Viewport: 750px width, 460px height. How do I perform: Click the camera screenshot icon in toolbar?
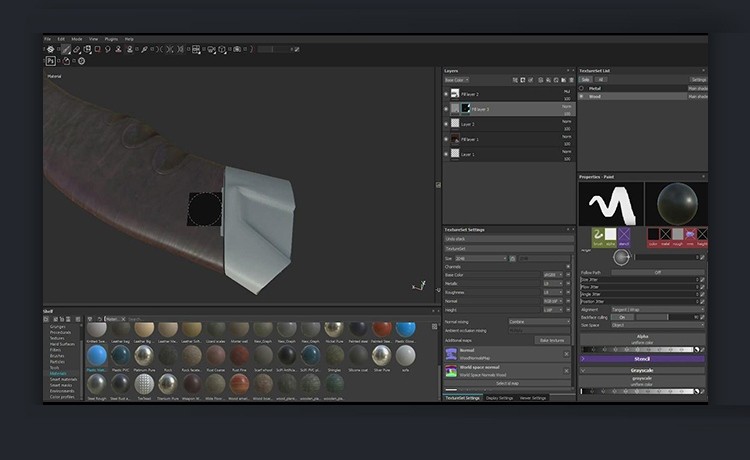[x=237, y=49]
